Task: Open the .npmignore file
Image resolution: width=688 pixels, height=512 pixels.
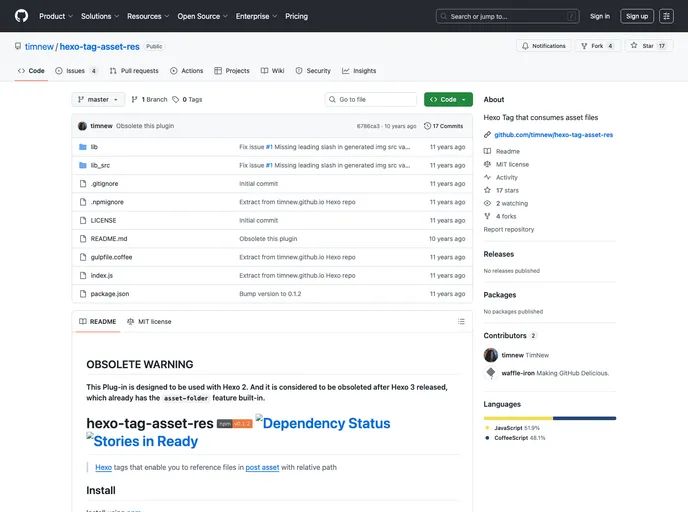Action: [107, 202]
